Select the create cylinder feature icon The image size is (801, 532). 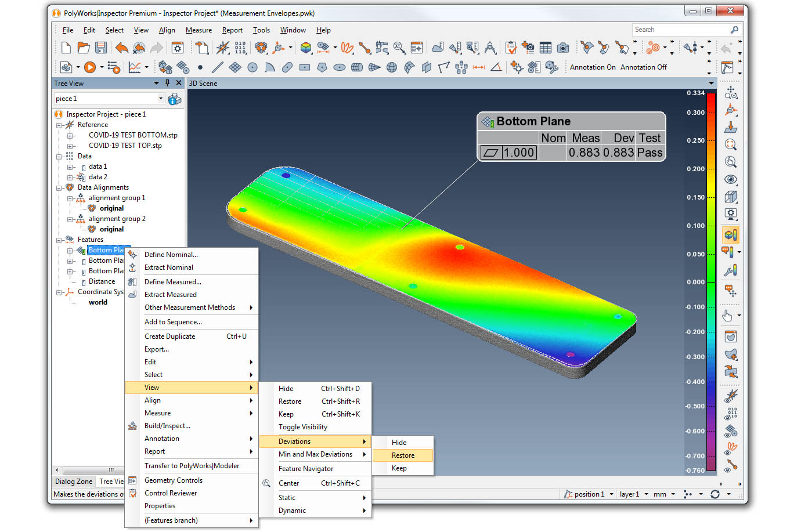(x=357, y=67)
